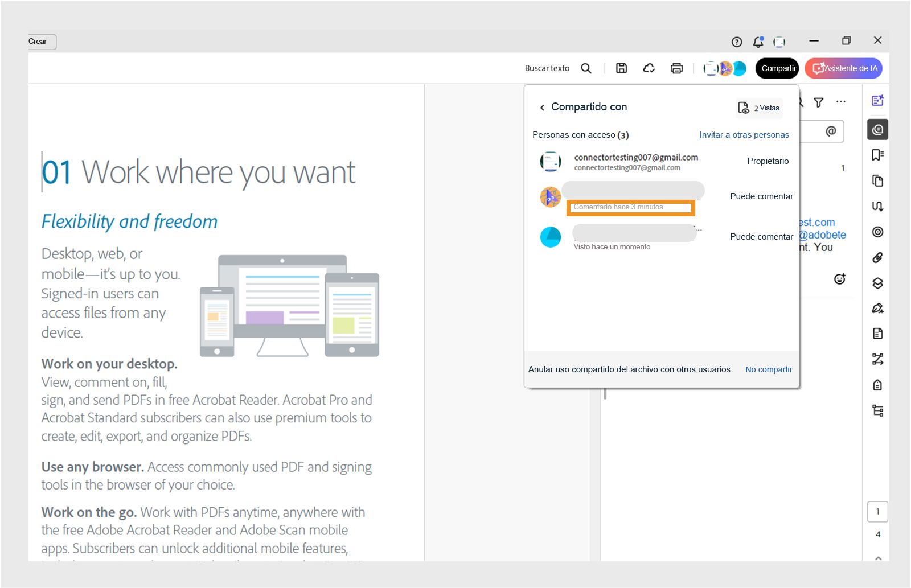Open the page thumbnails panel icon

(877, 180)
